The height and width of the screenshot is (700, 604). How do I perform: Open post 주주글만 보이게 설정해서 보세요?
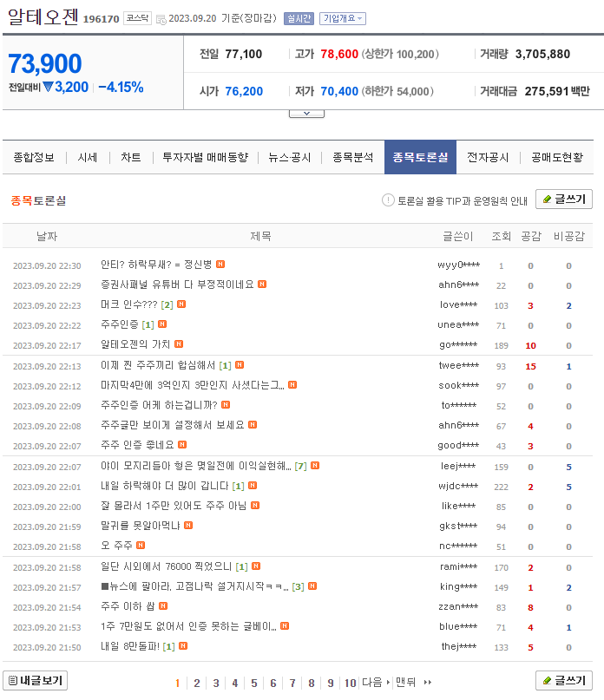pos(173,425)
